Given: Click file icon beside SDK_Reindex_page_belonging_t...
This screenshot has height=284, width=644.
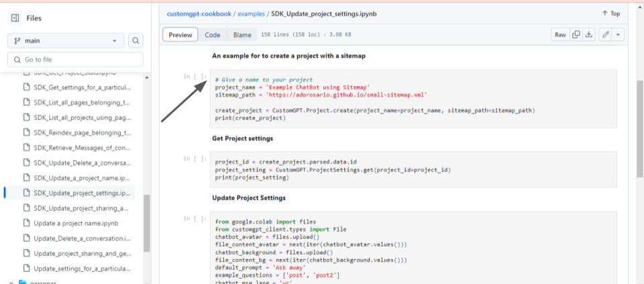Looking at the screenshot, I should [x=27, y=133].
